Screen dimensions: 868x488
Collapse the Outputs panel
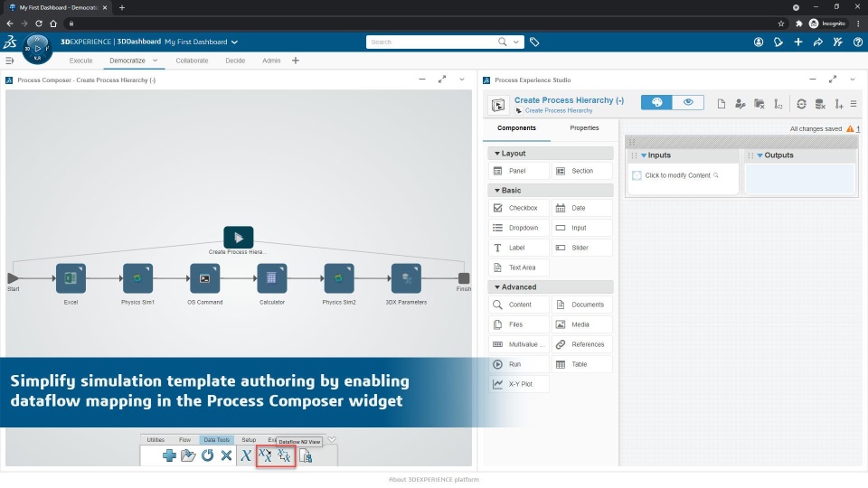click(760, 155)
